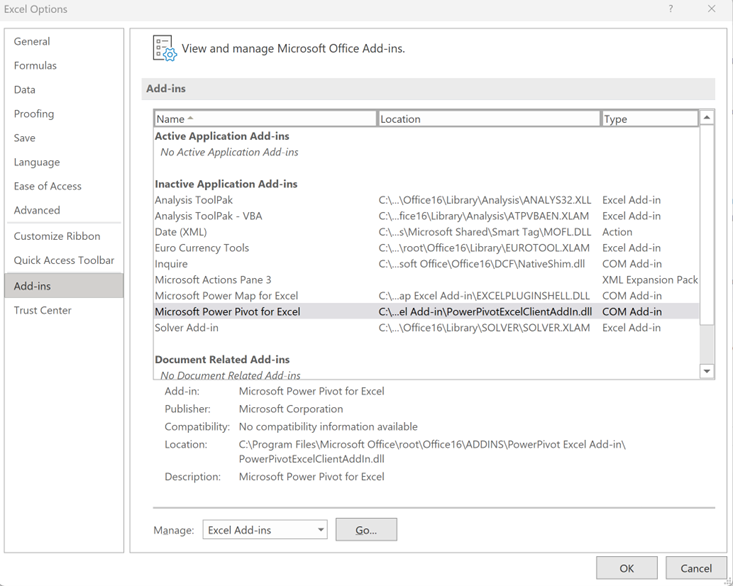The image size is (733, 586).
Task: Select the Add-ins category
Action: click(x=64, y=286)
